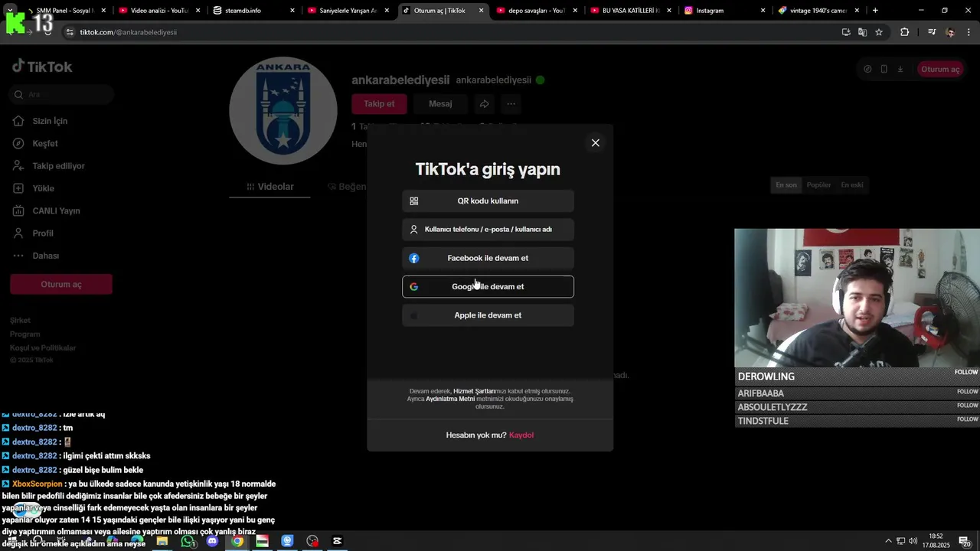Open Discord from taskbar
Image resolution: width=980 pixels, height=551 pixels.
click(x=212, y=541)
